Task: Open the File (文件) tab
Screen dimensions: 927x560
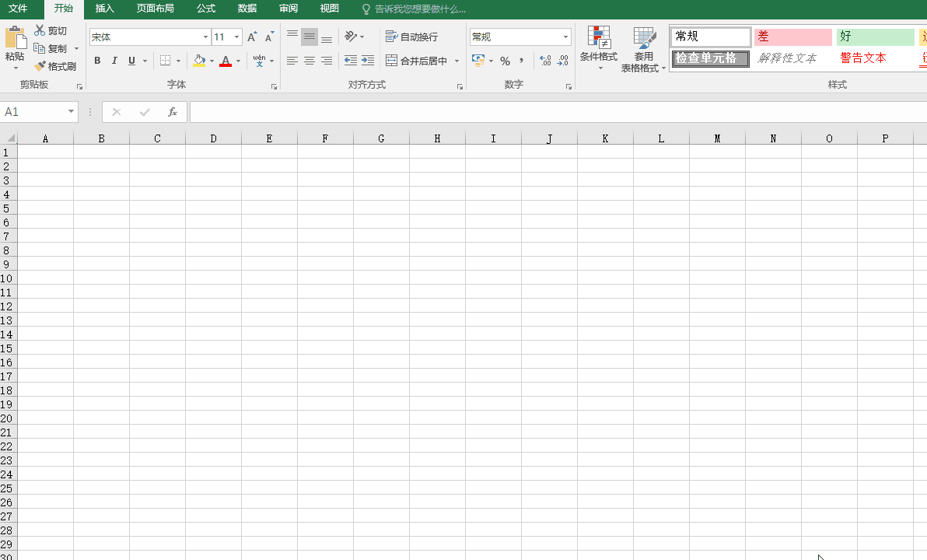Action: click(18, 9)
